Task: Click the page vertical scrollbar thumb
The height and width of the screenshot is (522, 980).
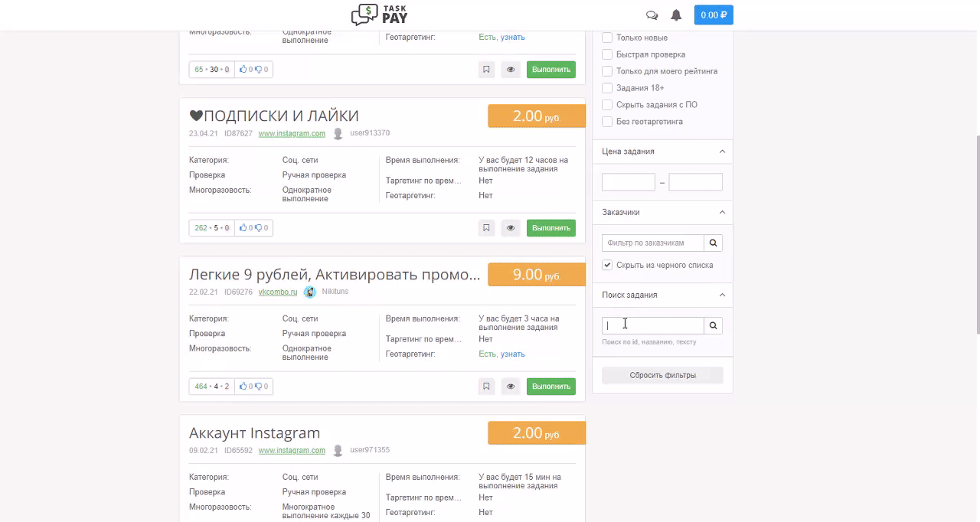Action: [978, 234]
